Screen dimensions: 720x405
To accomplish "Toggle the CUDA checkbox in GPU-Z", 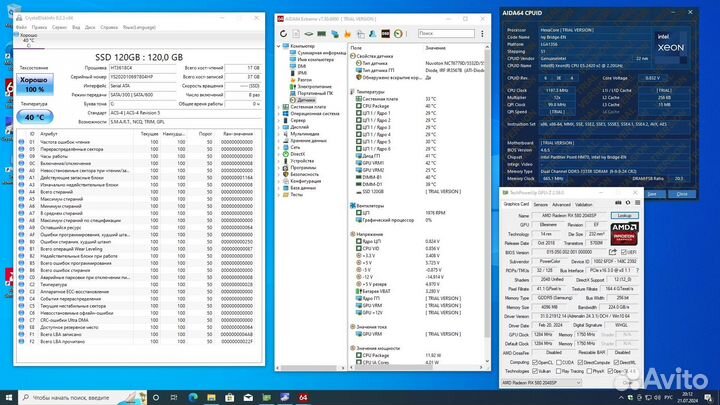I will click(x=558, y=363).
